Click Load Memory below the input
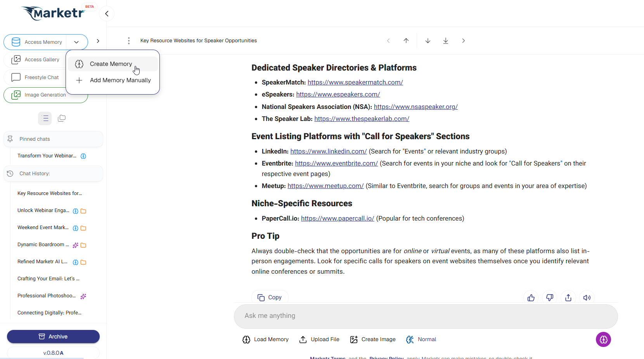Screen dimensions: 644x359 pos(266,340)
